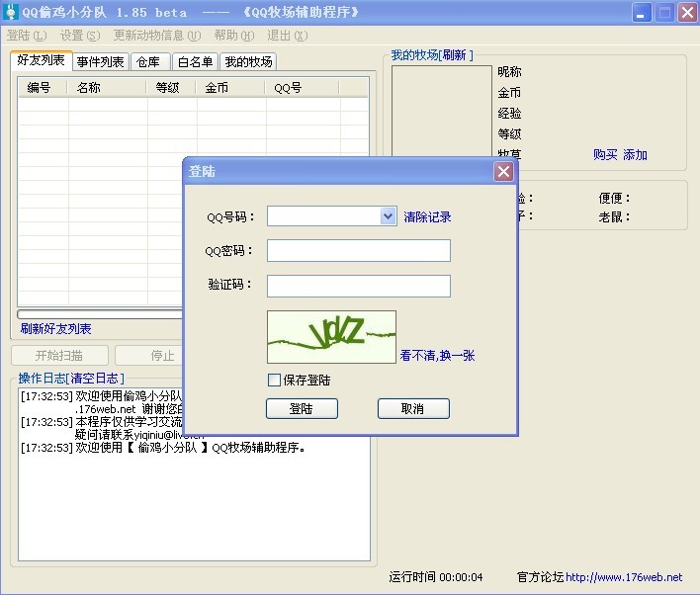Click the 添加 link
The image size is (700, 595).
pos(635,154)
